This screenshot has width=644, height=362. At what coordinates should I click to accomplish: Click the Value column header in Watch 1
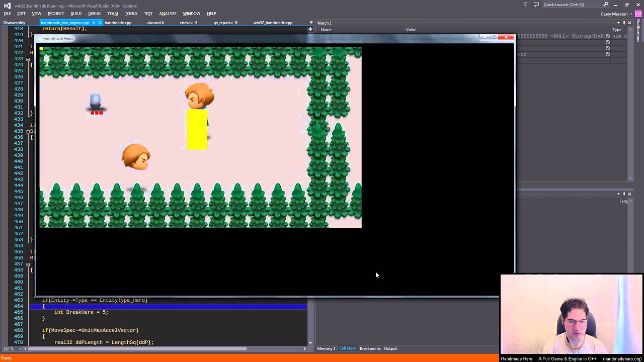(x=411, y=30)
